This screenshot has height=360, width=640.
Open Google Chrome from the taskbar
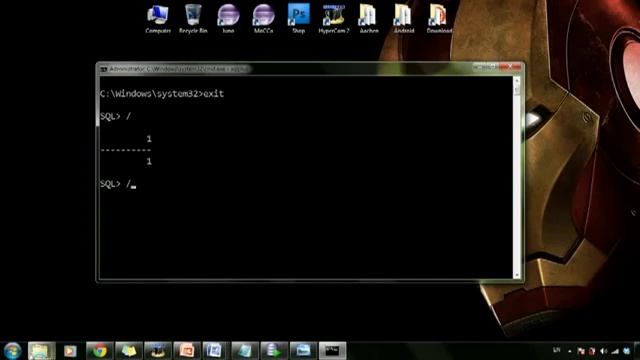click(100, 351)
